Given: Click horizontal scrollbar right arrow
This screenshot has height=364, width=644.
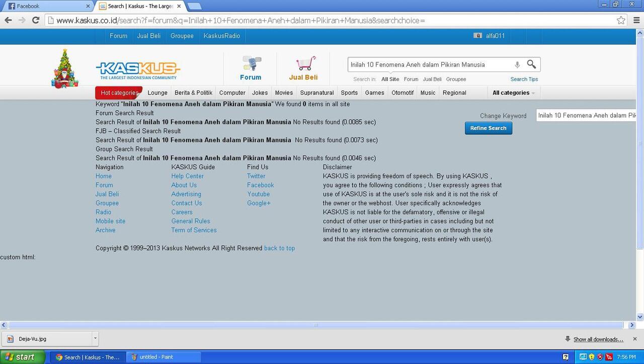Looking at the screenshot, I should [632, 325].
